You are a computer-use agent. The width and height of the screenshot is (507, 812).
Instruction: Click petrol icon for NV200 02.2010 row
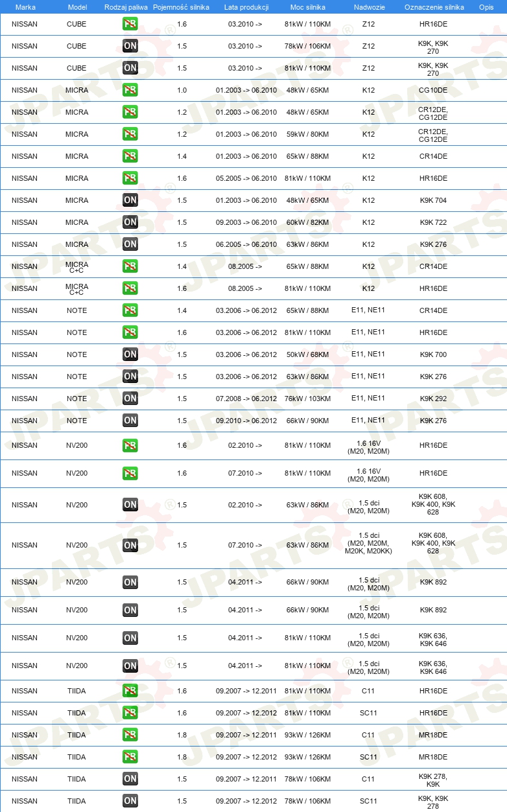coord(130,445)
